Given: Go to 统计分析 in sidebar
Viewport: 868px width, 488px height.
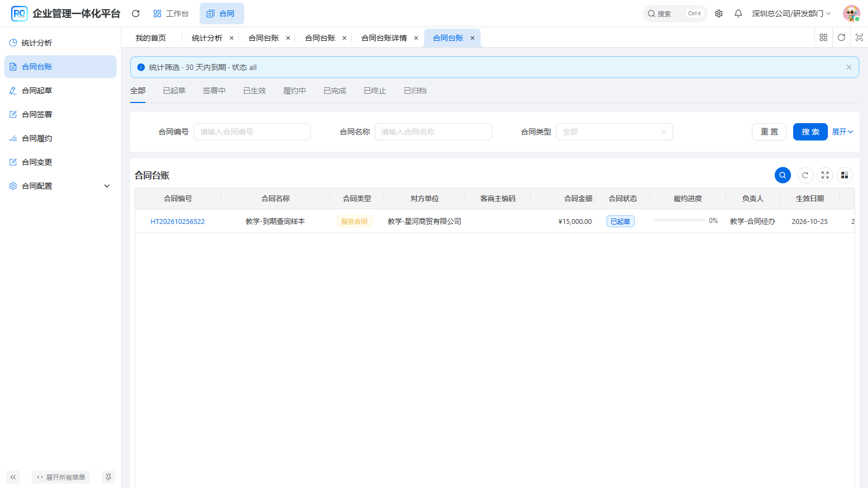Looking at the screenshot, I should [x=60, y=43].
